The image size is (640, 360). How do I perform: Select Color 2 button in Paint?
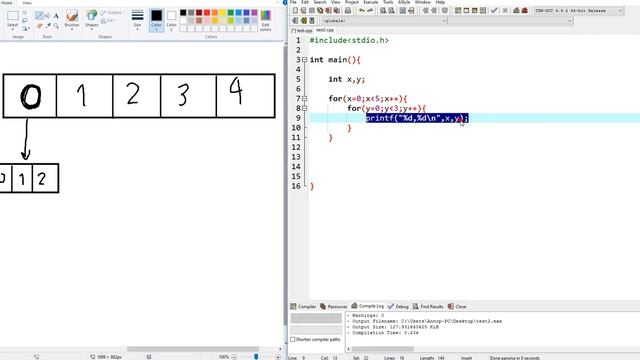coord(171,20)
